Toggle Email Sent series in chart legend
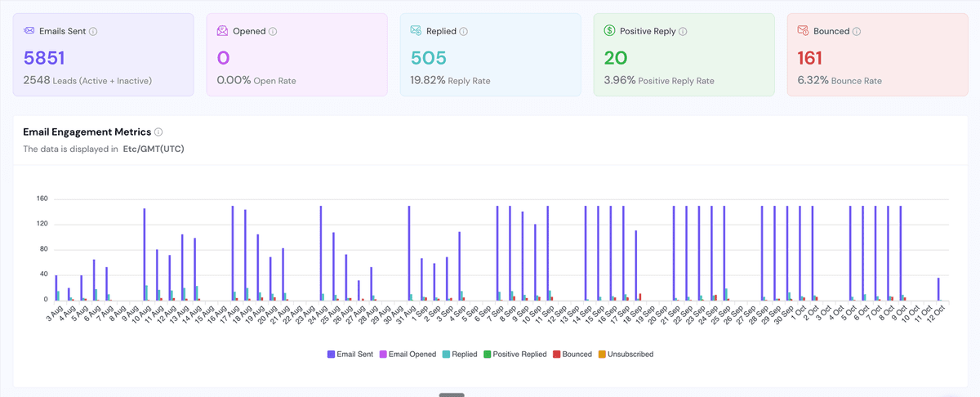The image size is (980, 397). click(x=350, y=355)
